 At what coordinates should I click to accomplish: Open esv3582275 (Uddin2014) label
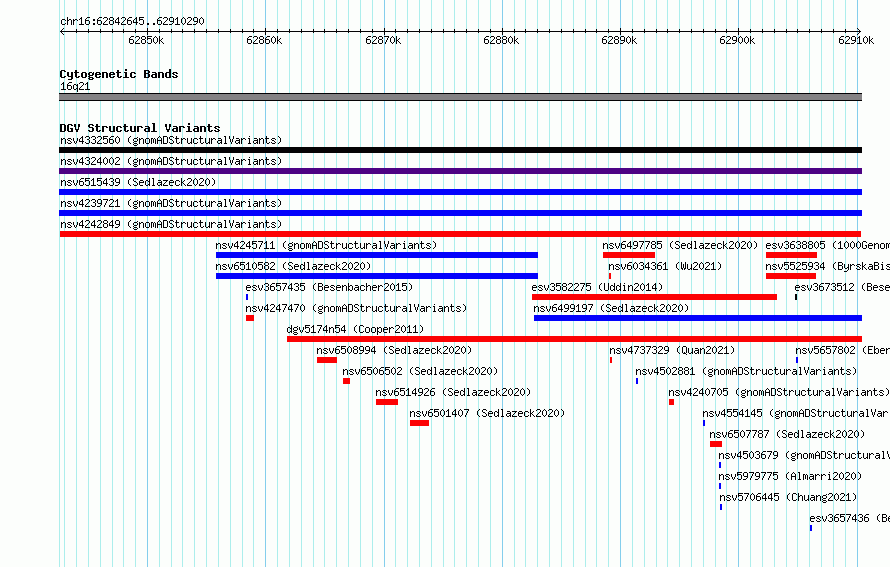[x=598, y=287]
